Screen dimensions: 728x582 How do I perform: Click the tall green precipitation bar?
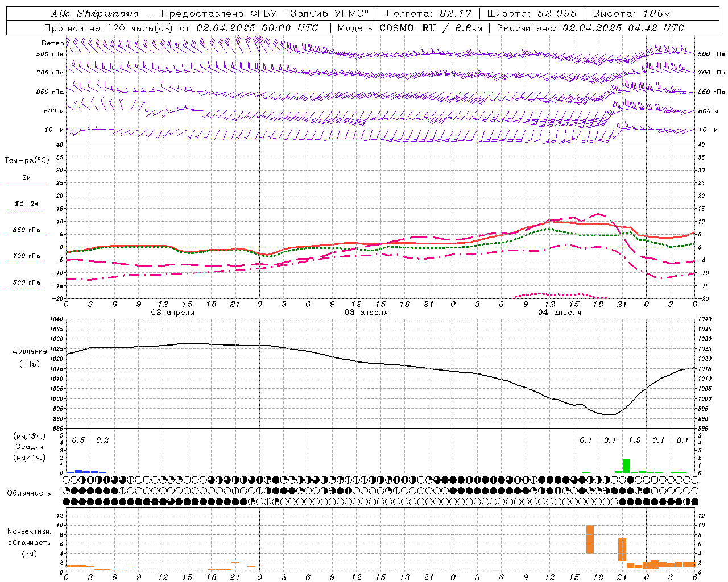pos(626,466)
